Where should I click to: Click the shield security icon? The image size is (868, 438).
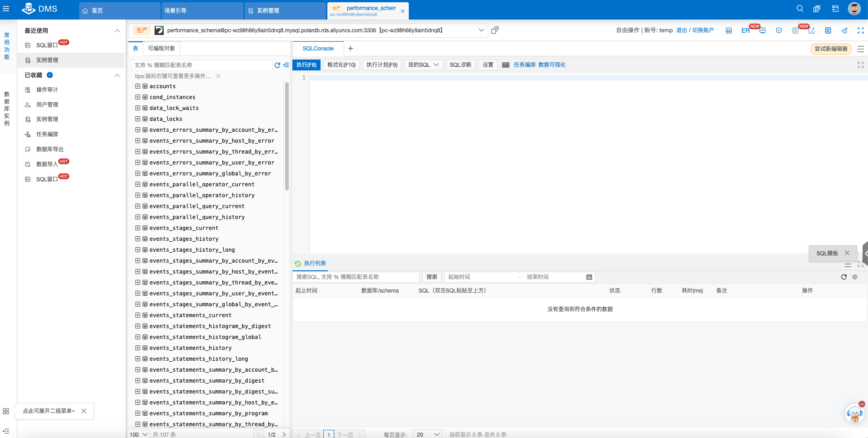pyautogui.click(x=779, y=30)
